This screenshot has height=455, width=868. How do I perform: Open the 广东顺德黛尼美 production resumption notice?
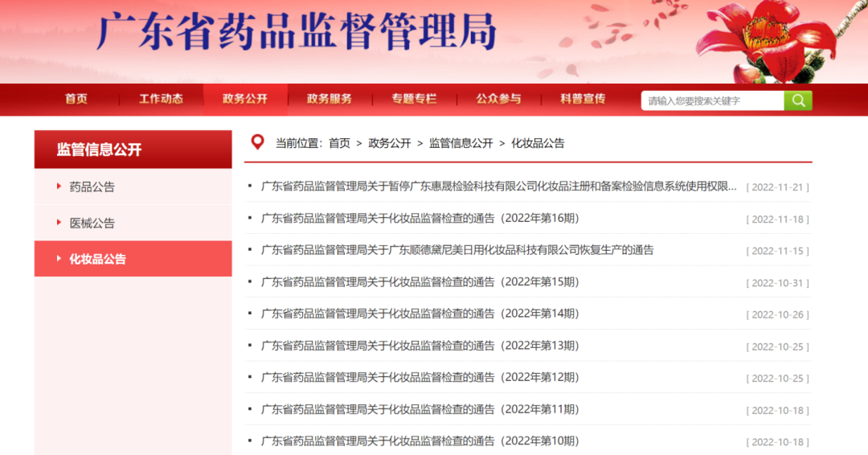click(x=457, y=250)
